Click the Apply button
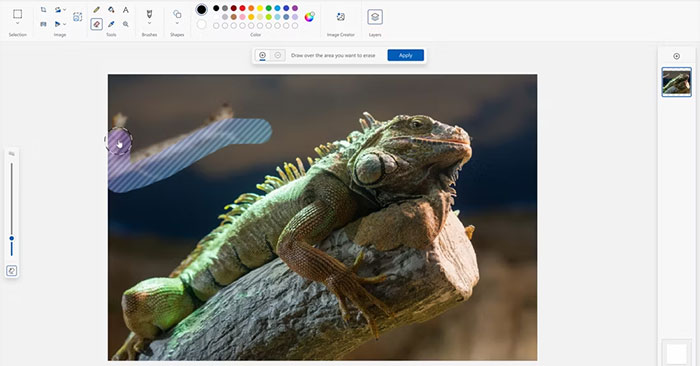700x366 pixels. click(x=406, y=55)
